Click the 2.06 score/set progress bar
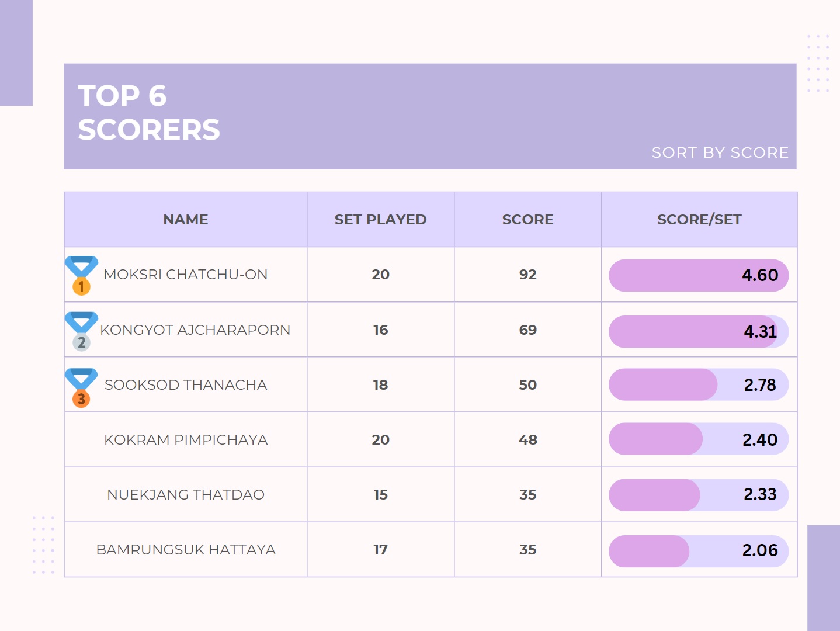 (x=699, y=551)
